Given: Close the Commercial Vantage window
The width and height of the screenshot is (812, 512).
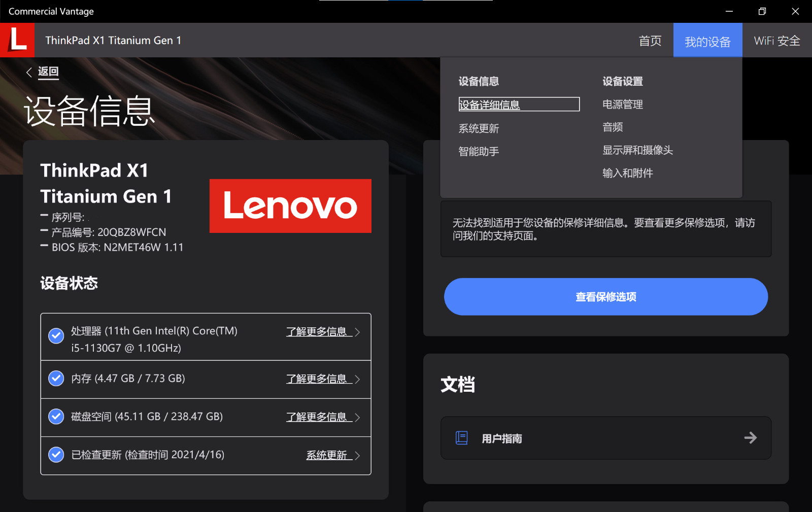Looking at the screenshot, I should tap(795, 11).
